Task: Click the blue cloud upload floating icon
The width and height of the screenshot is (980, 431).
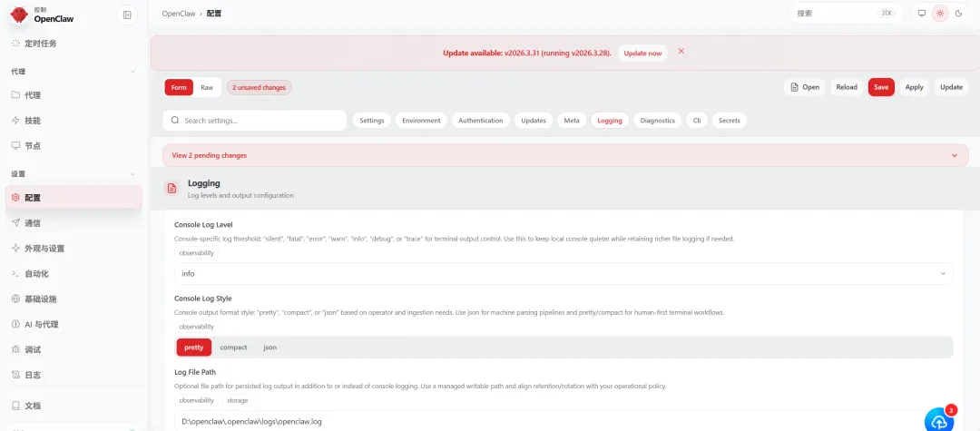Action: [939, 420]
